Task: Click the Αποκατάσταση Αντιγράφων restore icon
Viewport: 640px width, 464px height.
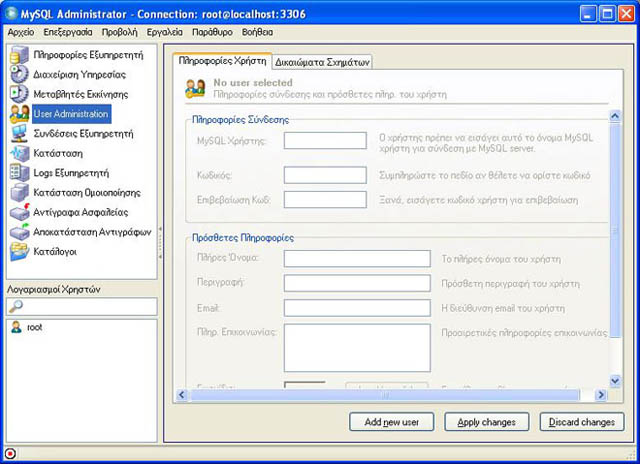Action: pos(19,232)
